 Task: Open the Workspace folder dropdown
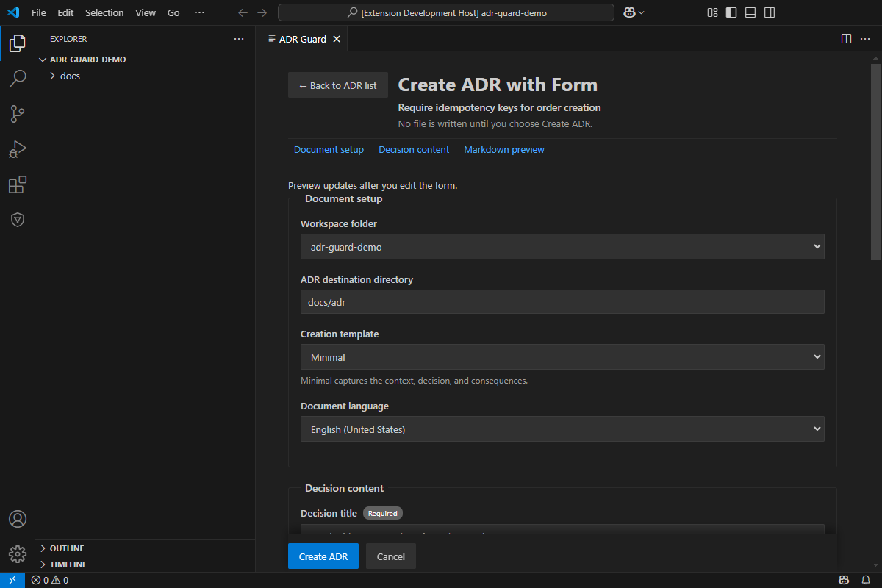(x=562, y=247)
